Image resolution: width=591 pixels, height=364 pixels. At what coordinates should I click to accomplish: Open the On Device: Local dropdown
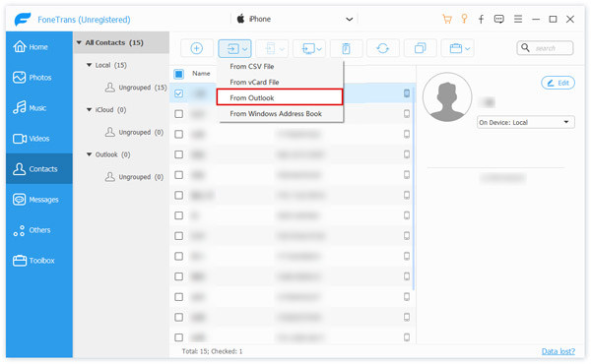coord(525,122)
